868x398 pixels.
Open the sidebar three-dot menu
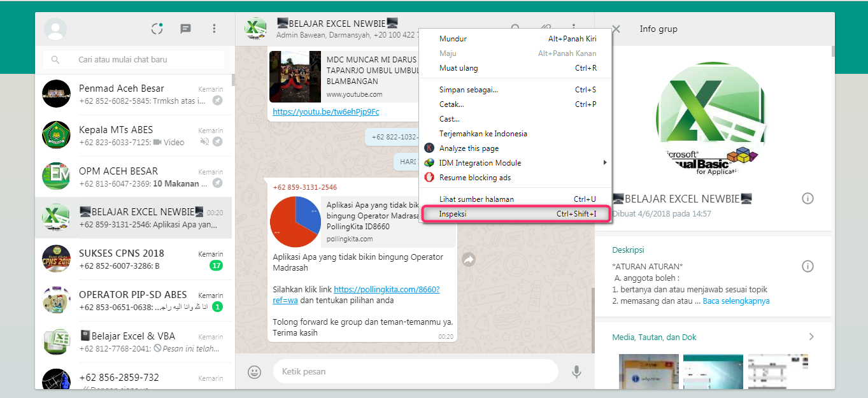coord(215,29)
